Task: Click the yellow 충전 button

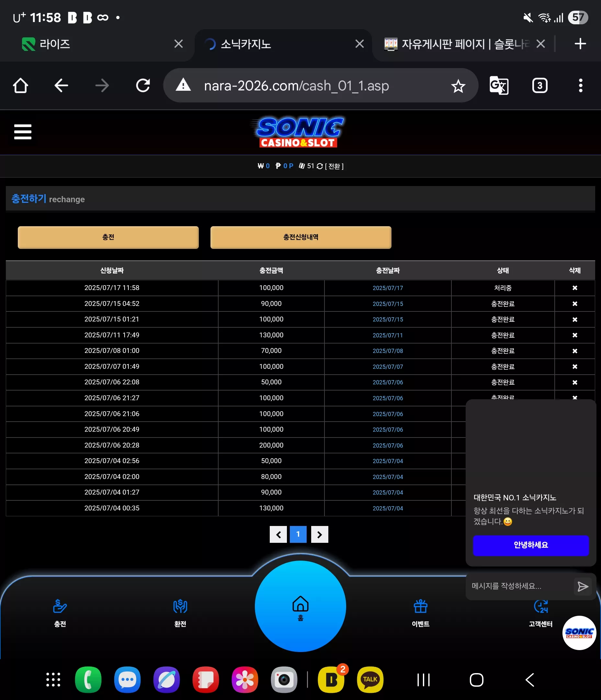Action: [108, 238]
